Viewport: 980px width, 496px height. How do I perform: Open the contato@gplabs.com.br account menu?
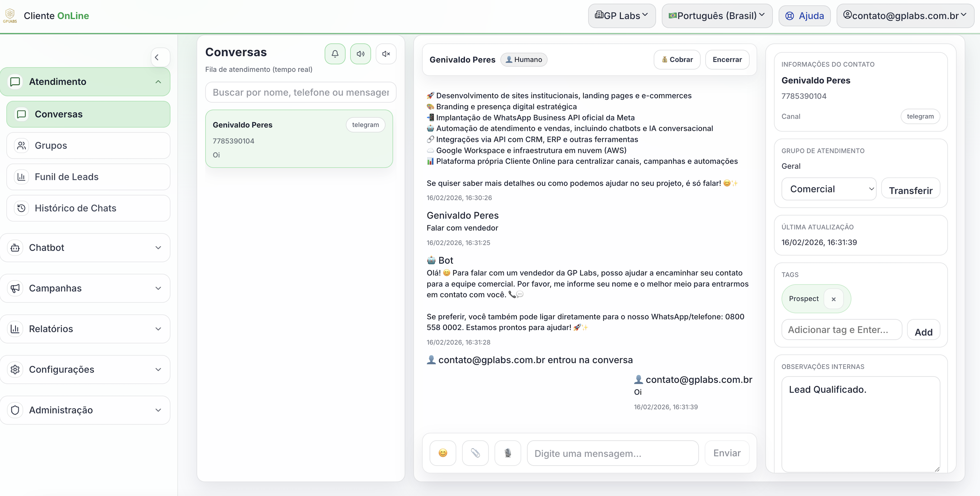905,16
